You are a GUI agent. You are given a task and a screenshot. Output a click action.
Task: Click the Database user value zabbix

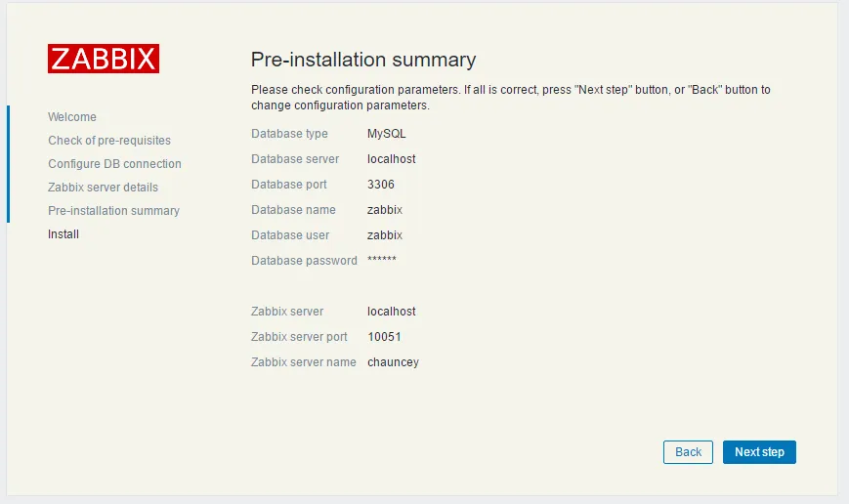pos(385,235)
